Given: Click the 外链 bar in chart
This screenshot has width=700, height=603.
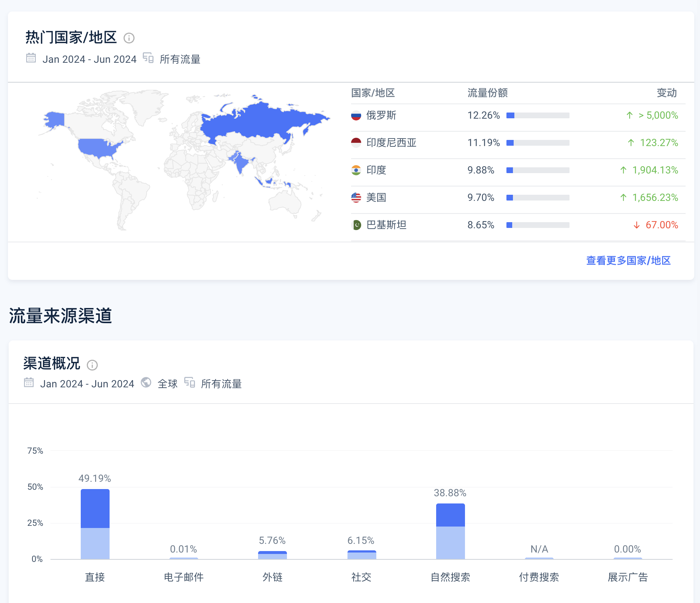Looking at the screenshot, I should [273, 555].
